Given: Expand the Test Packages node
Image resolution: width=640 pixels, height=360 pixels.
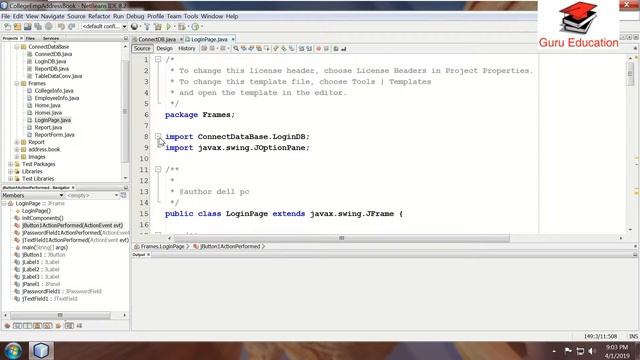Looking at the screenshot, I should [11, 164].
